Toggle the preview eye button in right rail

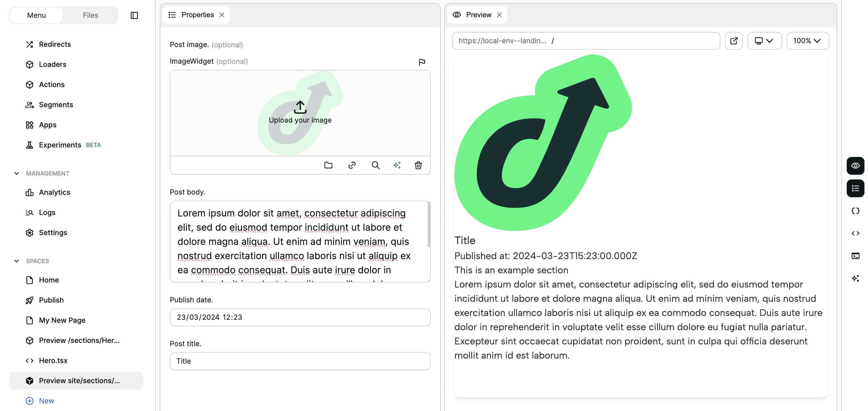(x=855, y=166)
